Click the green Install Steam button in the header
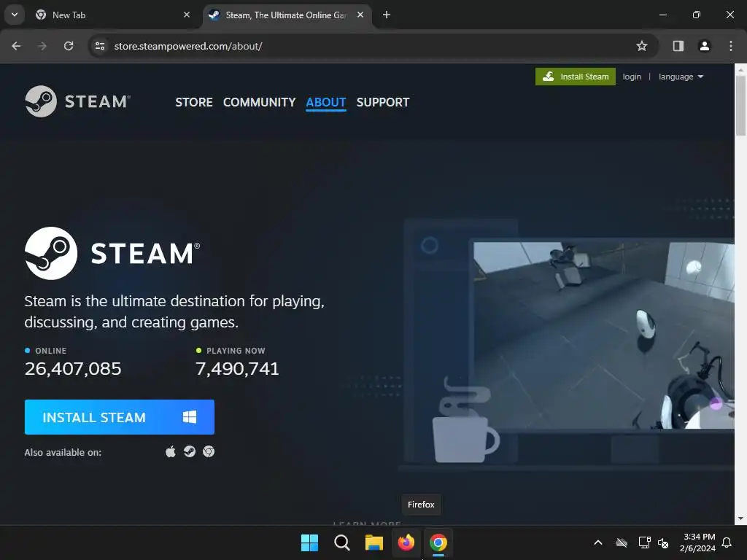 tap(576, 77)
